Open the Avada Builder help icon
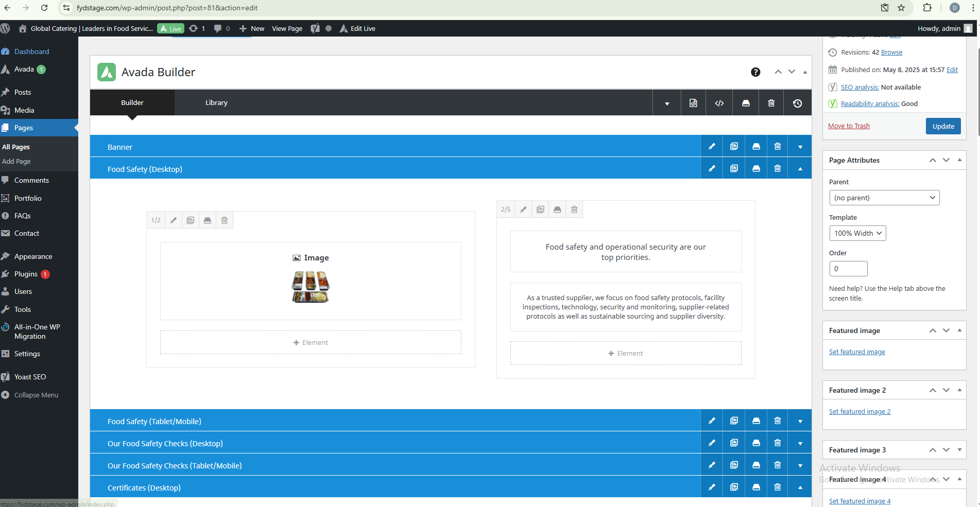Screen dimensions: 980x507 coord(755,72)
